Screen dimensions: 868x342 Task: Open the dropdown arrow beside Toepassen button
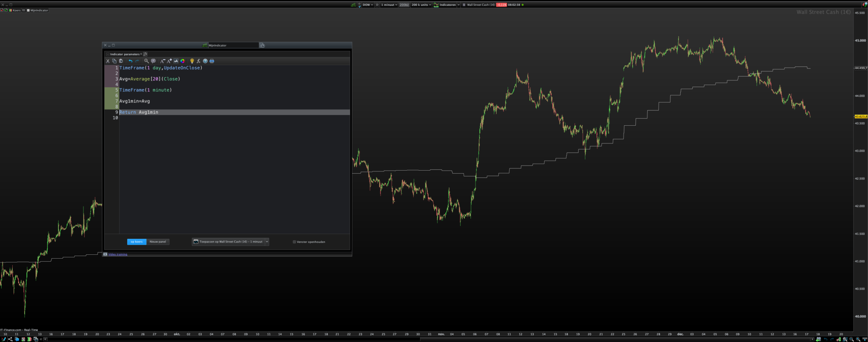coord(267,242)
